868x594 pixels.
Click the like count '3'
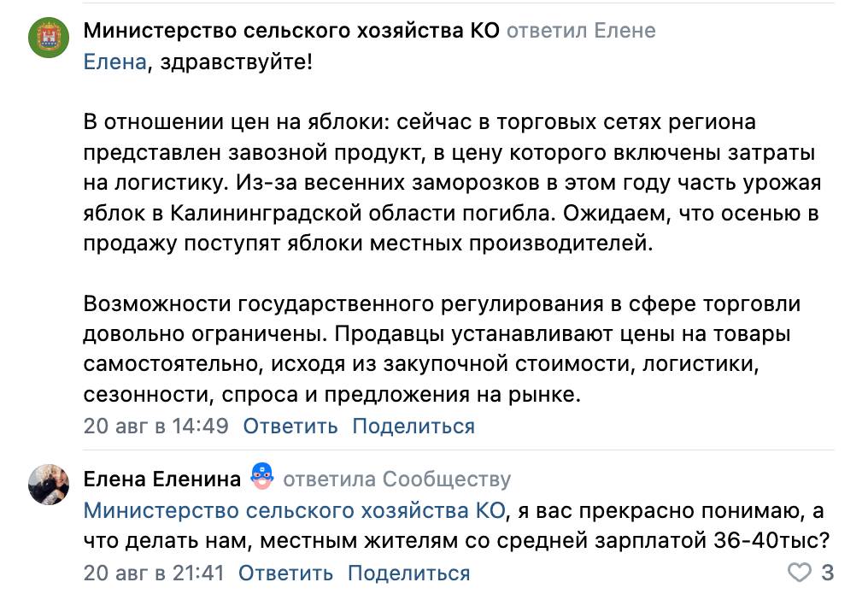(827, 573)
